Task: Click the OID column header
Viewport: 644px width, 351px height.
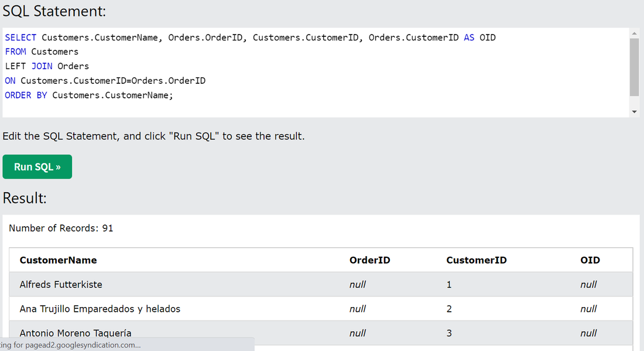Action: [590, 260]
